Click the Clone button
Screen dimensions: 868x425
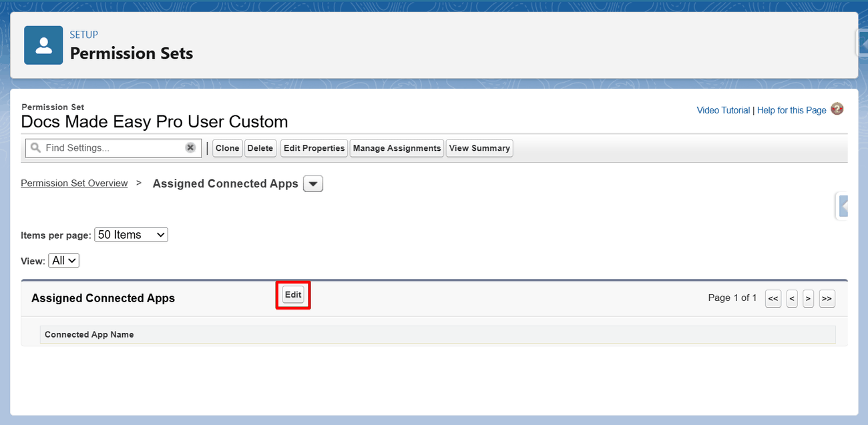[x=227, y=148]
